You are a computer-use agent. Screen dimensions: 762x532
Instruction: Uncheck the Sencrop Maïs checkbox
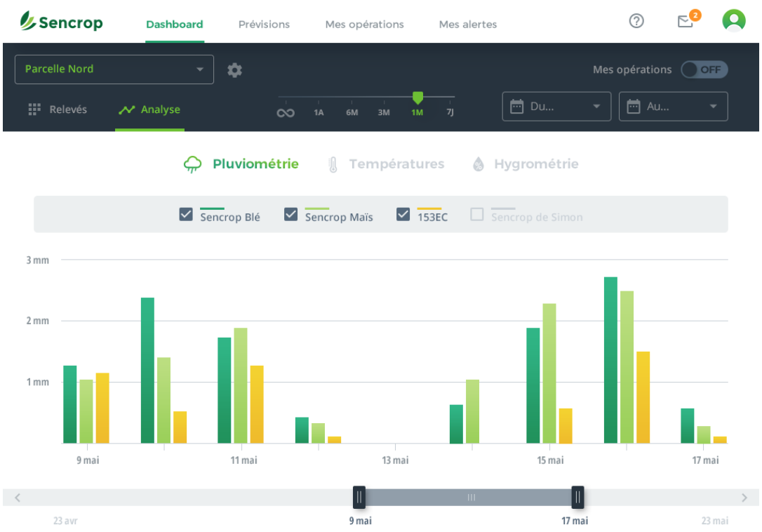pyautogui.click(x=290, y=215)
